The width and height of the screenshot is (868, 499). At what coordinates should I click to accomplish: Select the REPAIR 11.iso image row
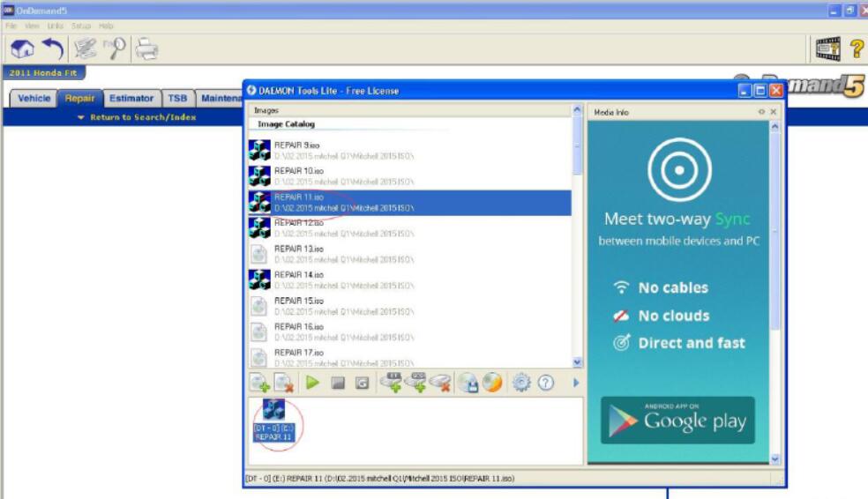click(409, 203)
